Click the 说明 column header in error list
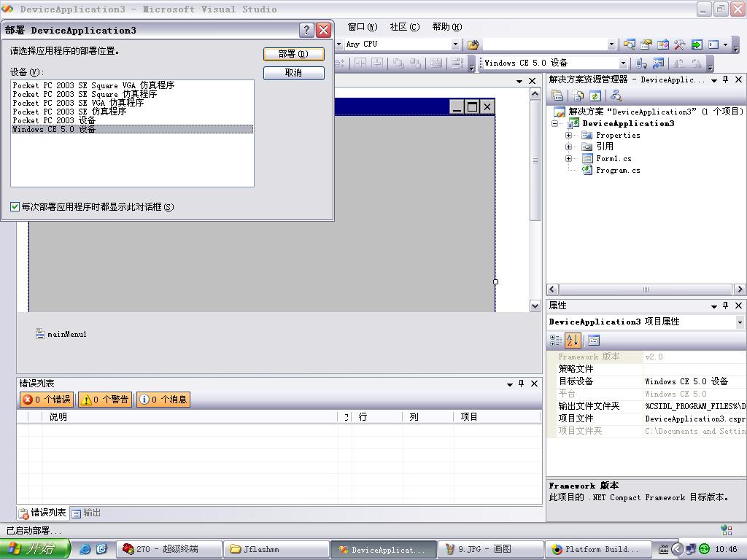 pyautogui.click(x=190, y=416)
